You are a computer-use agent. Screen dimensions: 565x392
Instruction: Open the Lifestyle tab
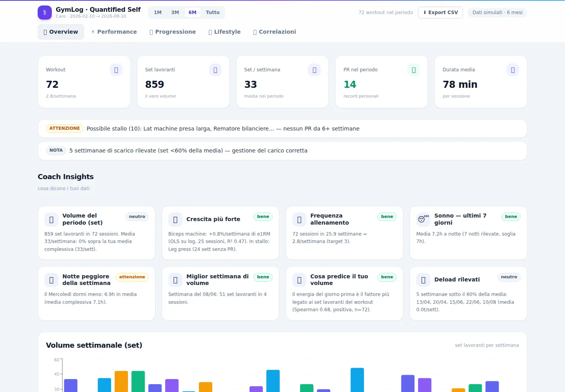point(224,32)
